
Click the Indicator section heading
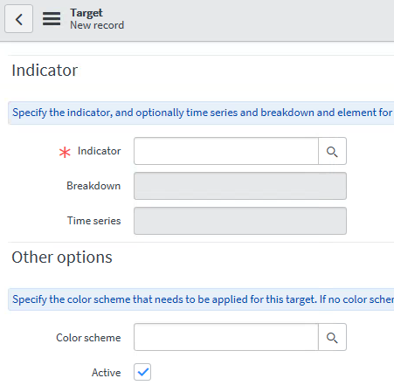45,70
